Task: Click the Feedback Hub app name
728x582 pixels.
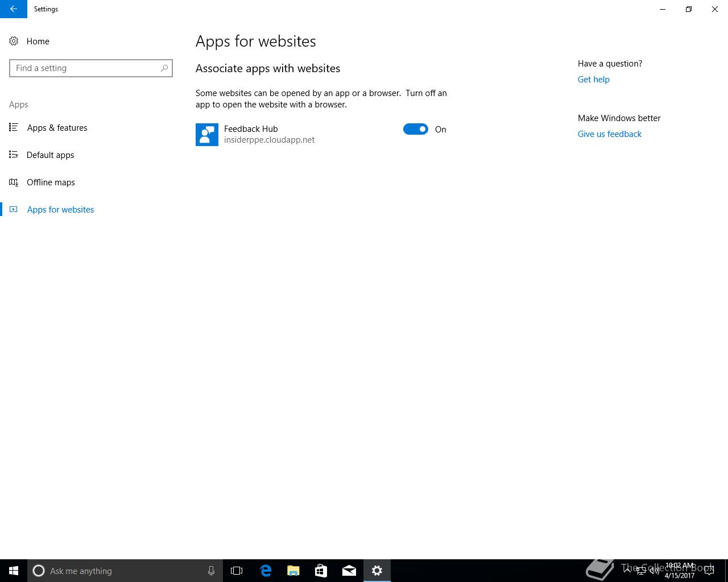Action: pyautogui.click(x=251, y=129)
